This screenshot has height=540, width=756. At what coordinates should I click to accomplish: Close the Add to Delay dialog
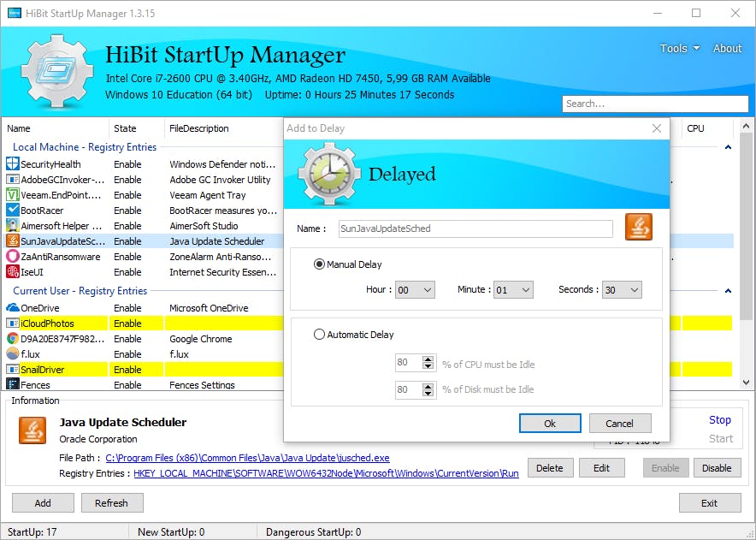pos(657,128)
